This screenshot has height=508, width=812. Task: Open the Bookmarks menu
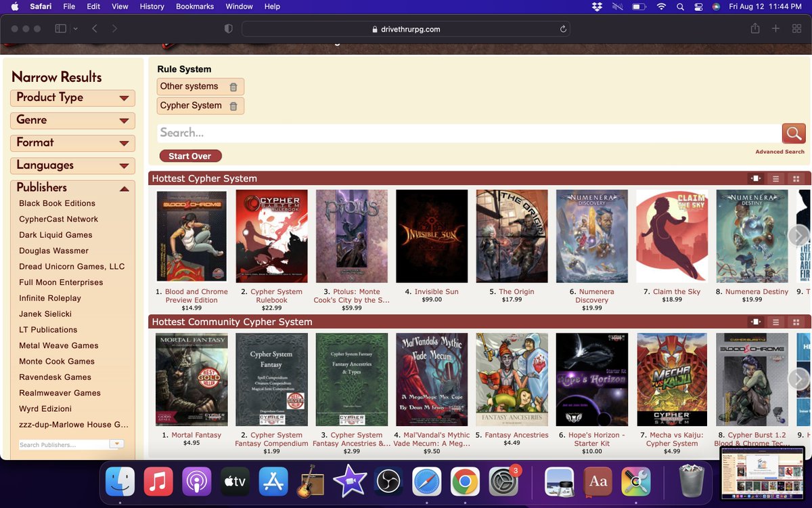195,7
